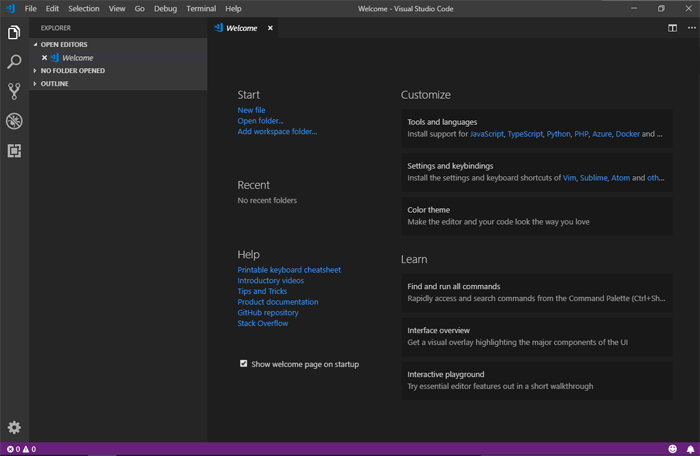The height and width of the screenshot is (456, 700).
Task: Collapse the Open Editors section
Action: point(64,45)
